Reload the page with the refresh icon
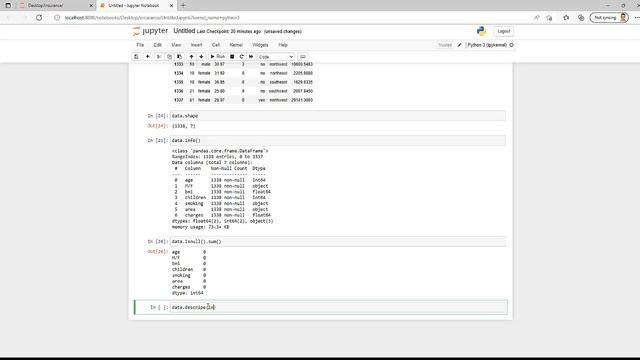The height and width of the screenshot is (360, 640). coord(39,18)
